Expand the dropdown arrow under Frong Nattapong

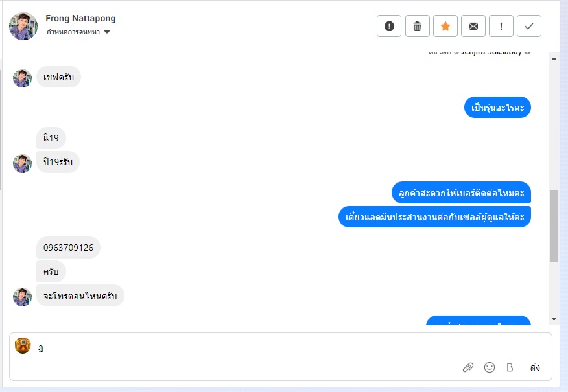tap(107, 32)
